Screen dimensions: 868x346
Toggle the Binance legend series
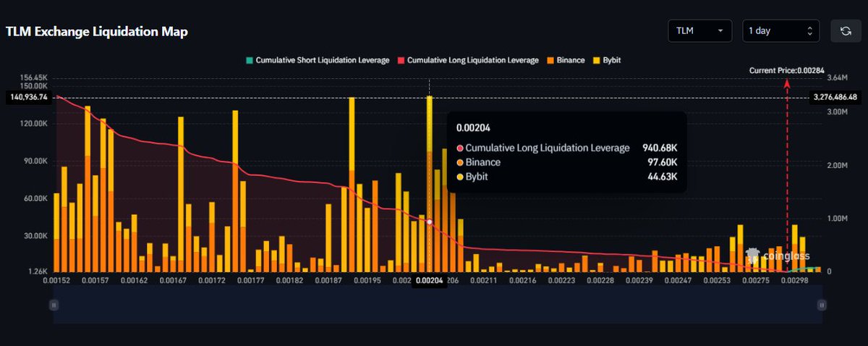pyautogui.click(x=566, y=60)
